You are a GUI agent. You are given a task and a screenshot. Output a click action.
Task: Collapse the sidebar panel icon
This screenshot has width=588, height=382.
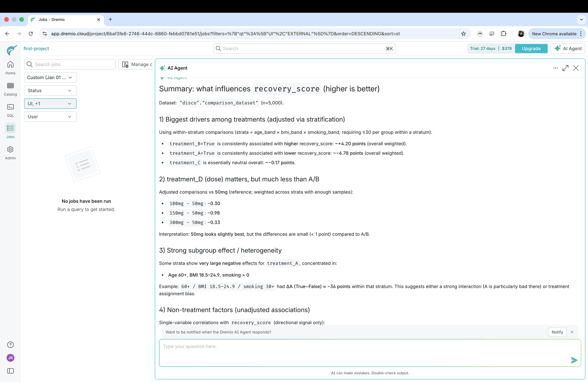pos(10,371)
